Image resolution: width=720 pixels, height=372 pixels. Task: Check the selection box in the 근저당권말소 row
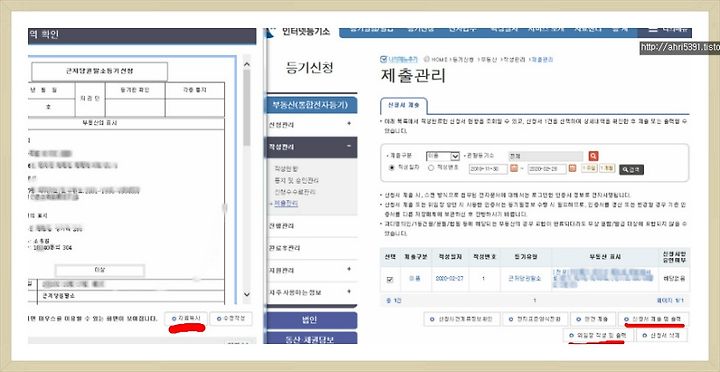(x=390, y=280)
